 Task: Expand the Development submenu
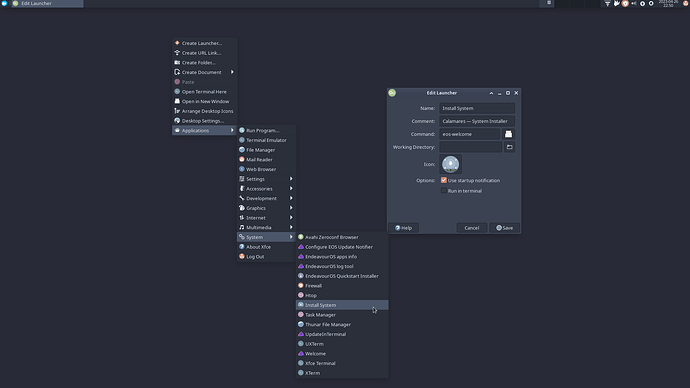[x=266, y=198]
